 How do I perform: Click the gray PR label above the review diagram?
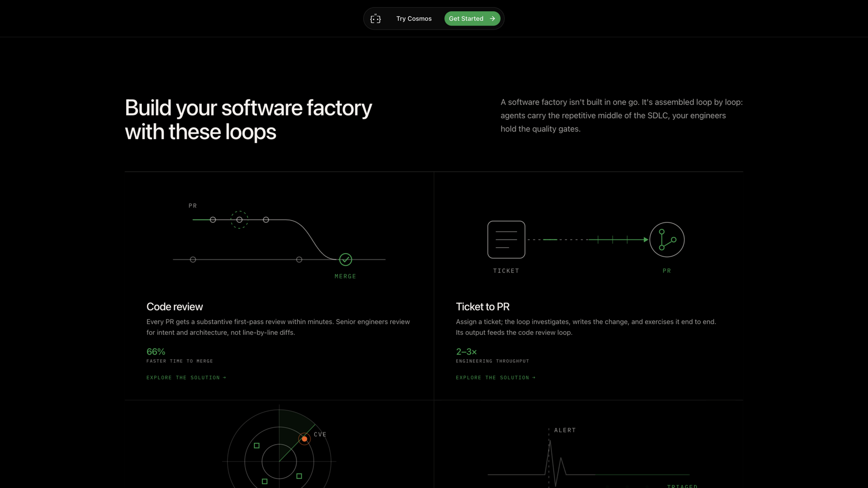[193, 206]
